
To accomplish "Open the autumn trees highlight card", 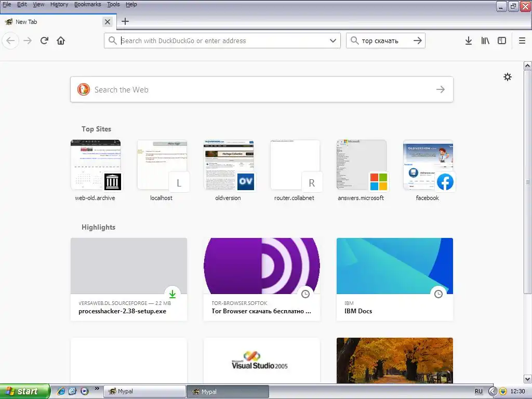I will (395, 361).
